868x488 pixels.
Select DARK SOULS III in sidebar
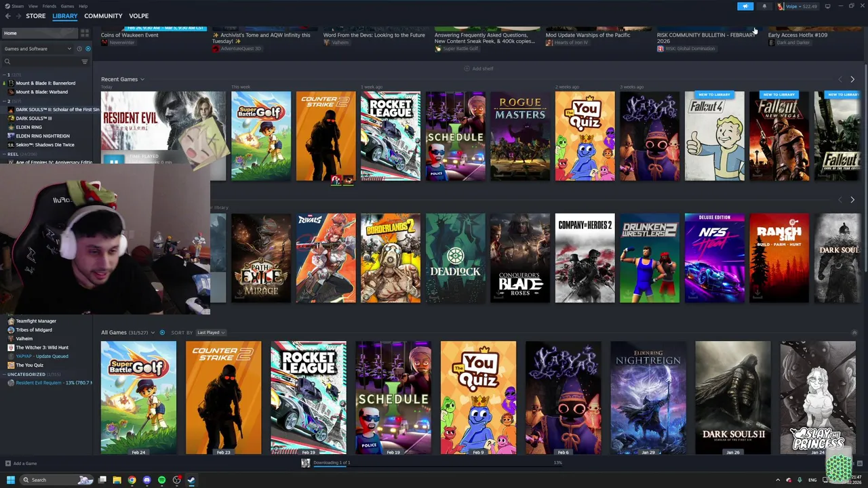point(33,118)
